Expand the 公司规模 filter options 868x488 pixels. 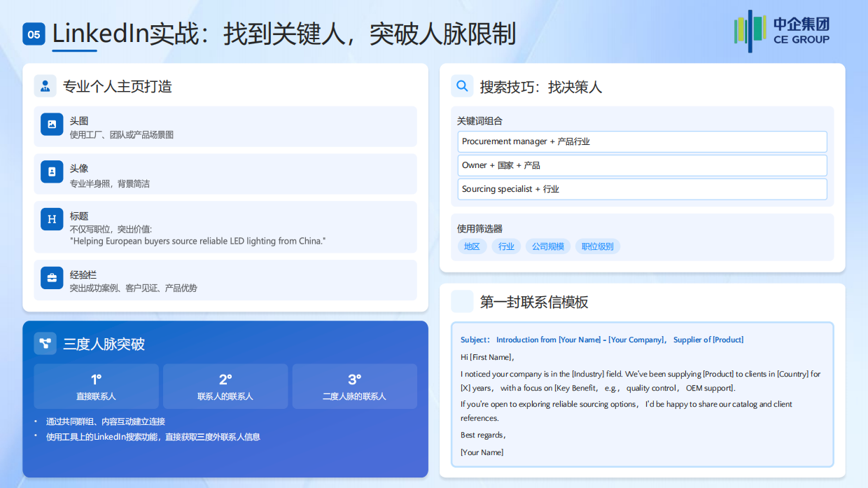pyautogui.click(x=547, y=246)
